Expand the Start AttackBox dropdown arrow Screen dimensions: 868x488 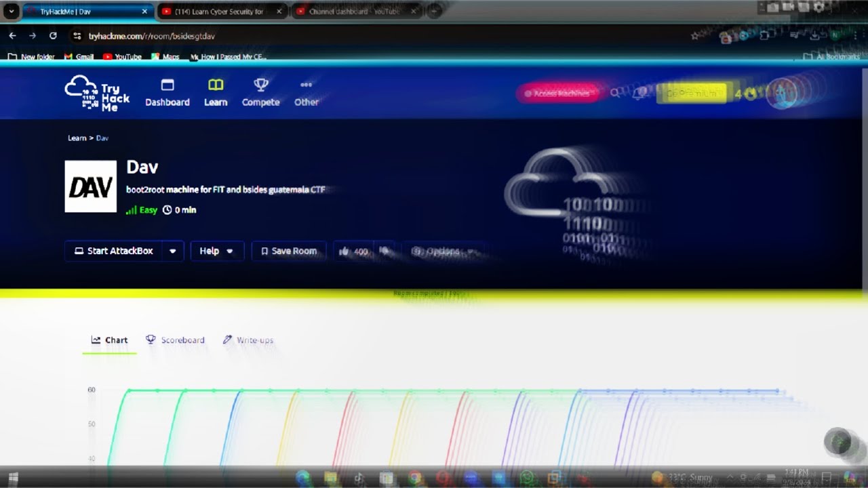point(172,251)
